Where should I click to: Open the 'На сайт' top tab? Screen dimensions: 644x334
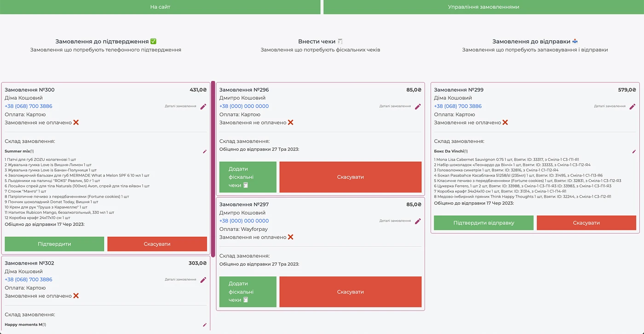coord(160,7)
